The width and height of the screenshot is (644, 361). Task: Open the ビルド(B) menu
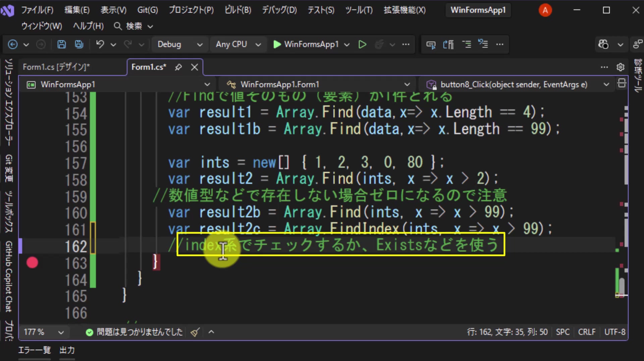click(x=238, y=10)
